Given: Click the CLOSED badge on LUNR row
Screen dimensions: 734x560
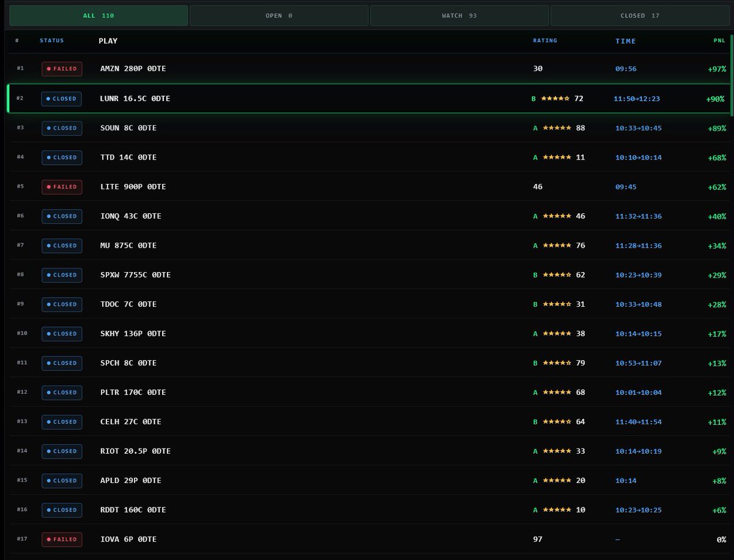Looking at the screenshot, I should click(x=61, y=98).
